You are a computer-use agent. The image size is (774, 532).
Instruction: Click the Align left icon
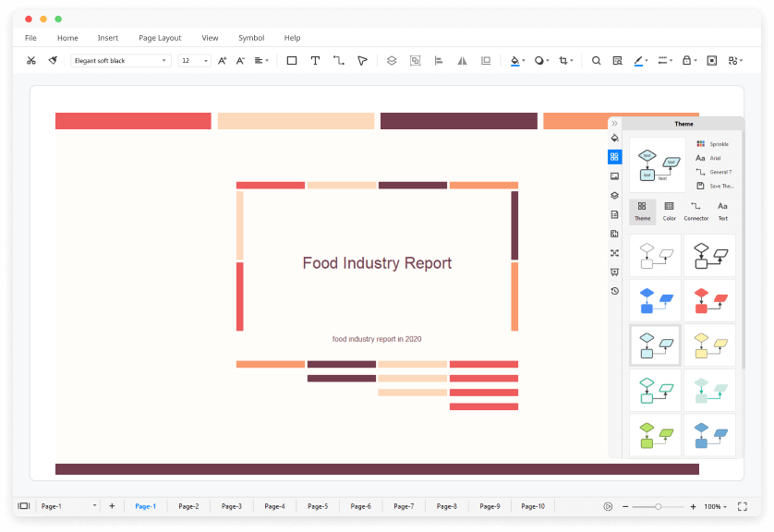pos(439,61)
